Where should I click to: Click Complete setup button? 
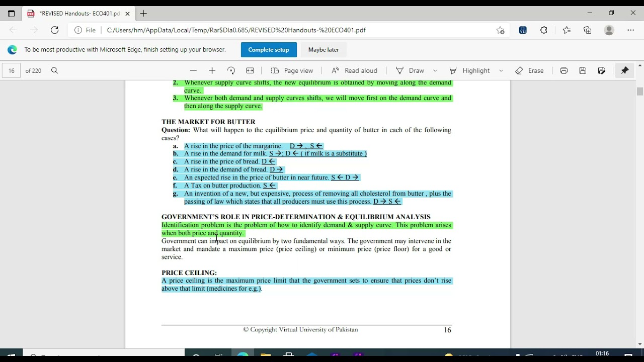pyautogui.click(x=269, y=50)
